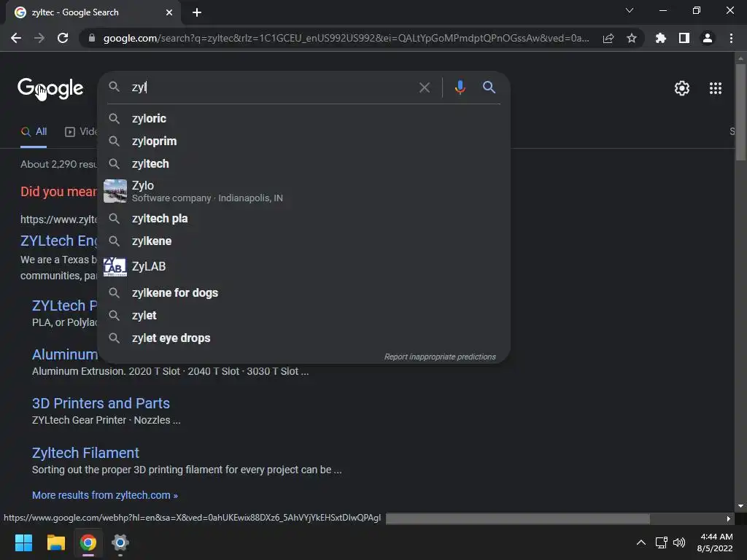
Task: Show hidden system tray icons
Action: coord(641,542)
